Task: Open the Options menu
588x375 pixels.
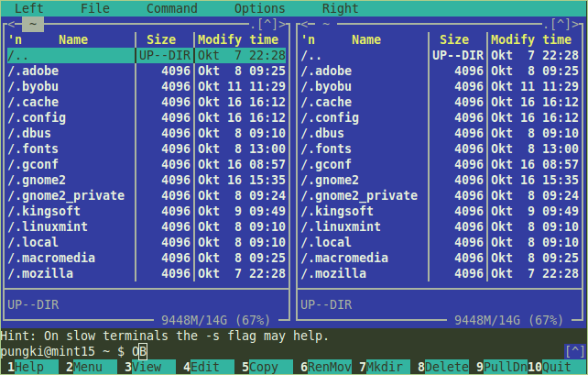Action: (x=259, y=8)
